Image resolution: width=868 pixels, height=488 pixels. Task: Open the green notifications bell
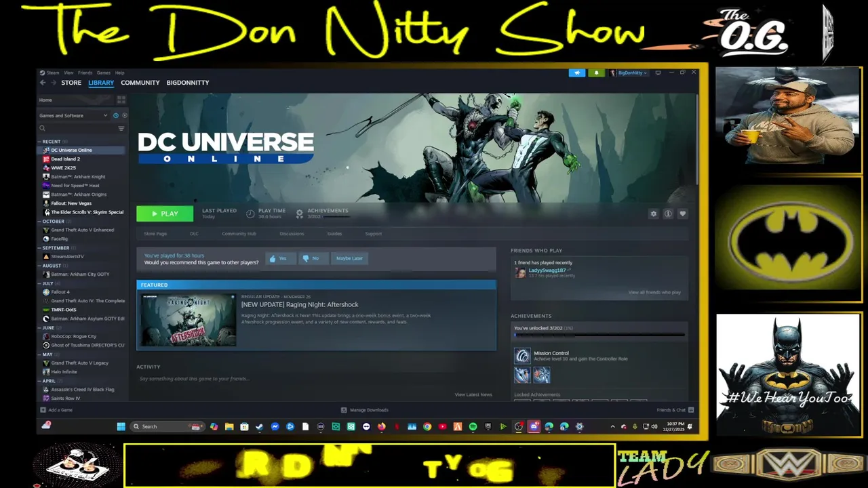pos(597,73)
